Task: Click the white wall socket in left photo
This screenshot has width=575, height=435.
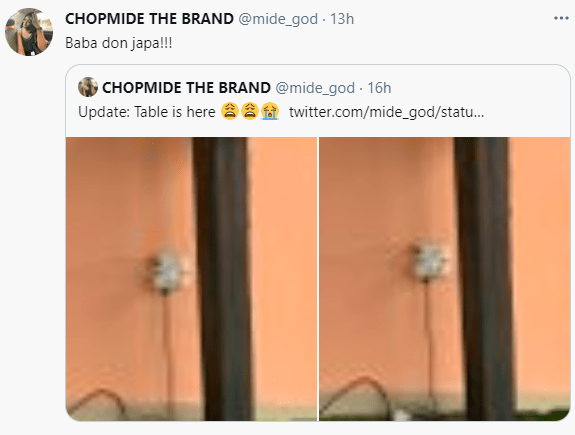Action: click(x=167, y=272)
